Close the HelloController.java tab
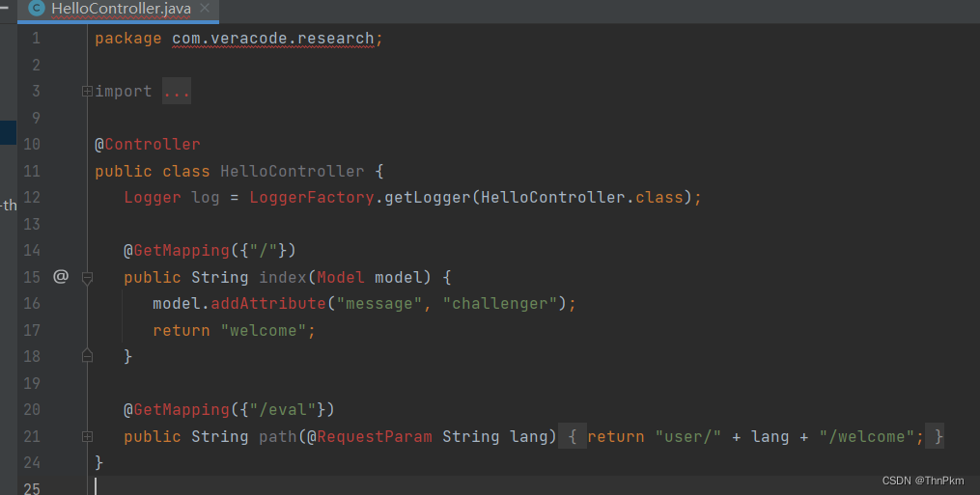This screenshot has height=495, width=980. 205,9
